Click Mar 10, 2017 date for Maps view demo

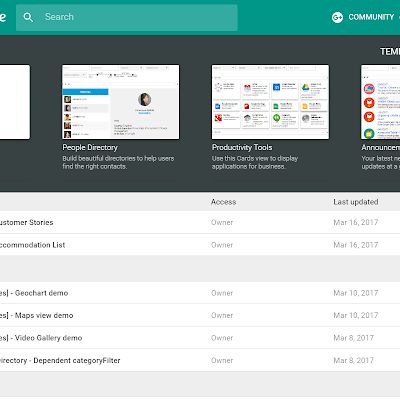point(356,315)
